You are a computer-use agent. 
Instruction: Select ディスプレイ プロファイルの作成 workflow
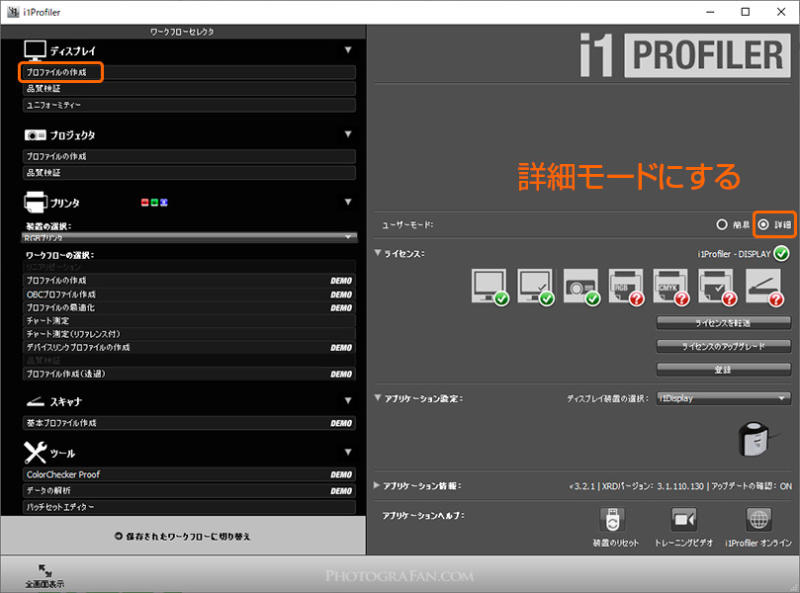tap(189, 72)
